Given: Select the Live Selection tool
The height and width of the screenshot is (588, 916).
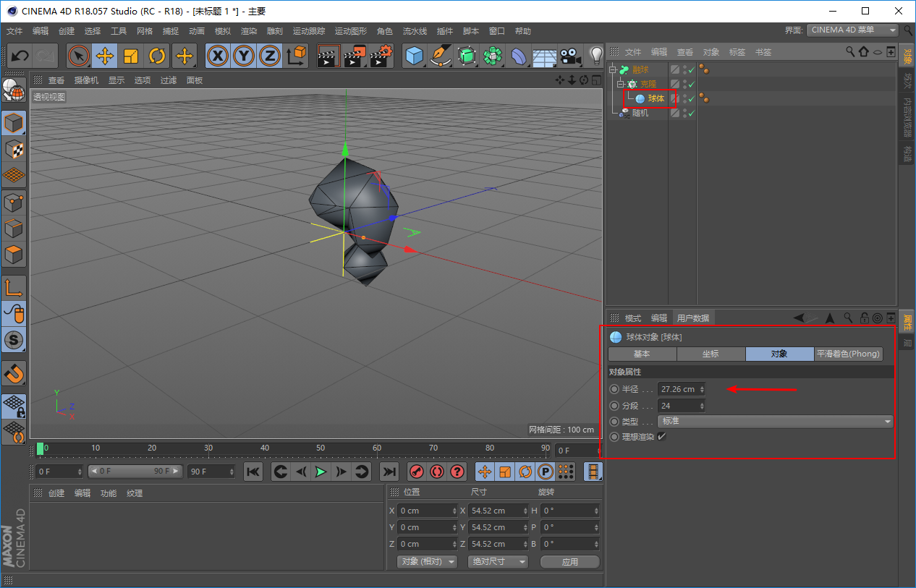Looking at the screenshot, I should (79, 56).
